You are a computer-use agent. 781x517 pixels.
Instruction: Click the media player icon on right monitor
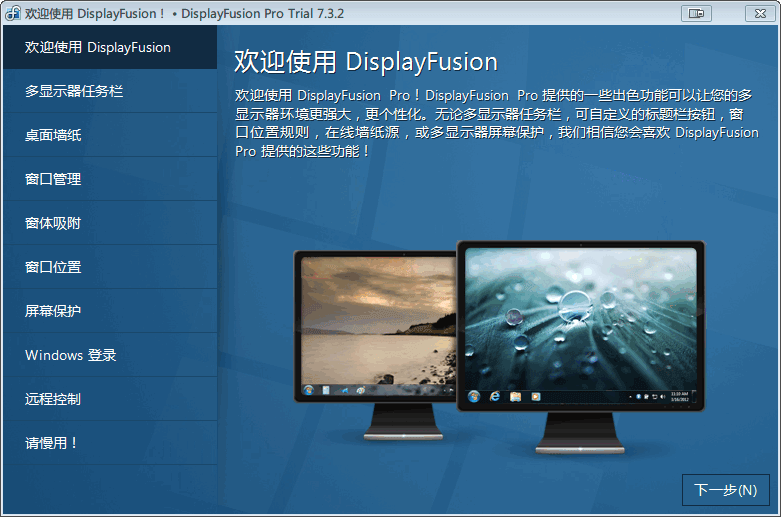pos(536,396)
